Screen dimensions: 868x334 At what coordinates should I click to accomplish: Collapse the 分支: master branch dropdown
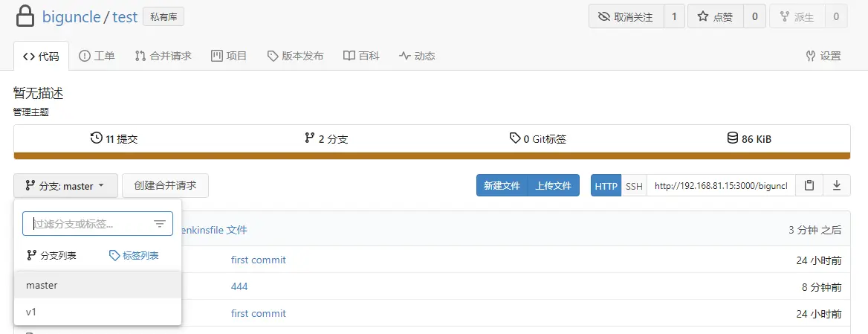[x=65, y=186]
